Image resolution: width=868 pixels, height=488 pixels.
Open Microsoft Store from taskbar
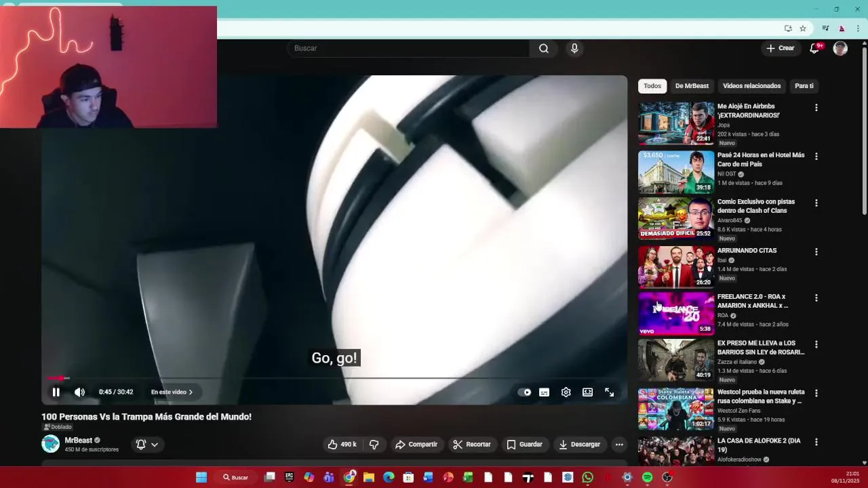point(408,477)
